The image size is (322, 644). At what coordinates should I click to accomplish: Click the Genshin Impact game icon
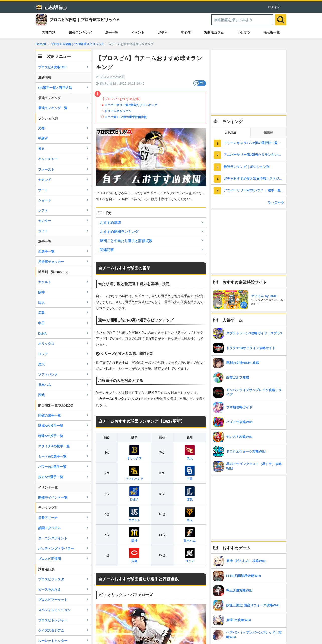click(218, 561)
